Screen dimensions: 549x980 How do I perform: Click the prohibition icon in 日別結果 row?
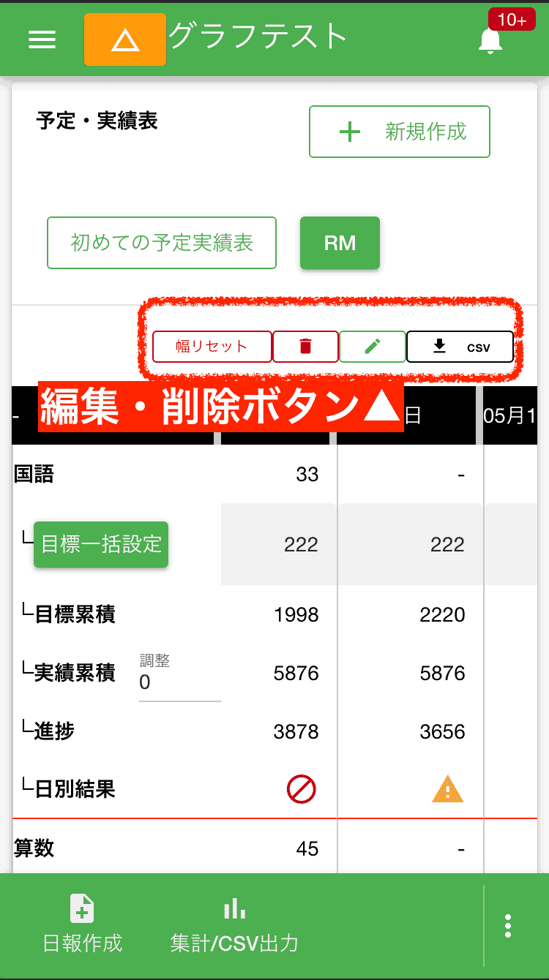tap(301, 788)
